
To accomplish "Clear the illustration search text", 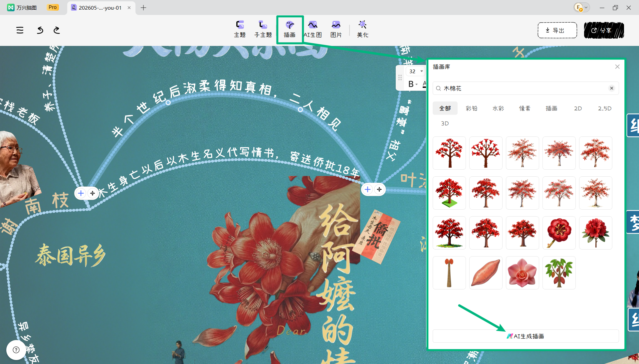I will 611,88.
